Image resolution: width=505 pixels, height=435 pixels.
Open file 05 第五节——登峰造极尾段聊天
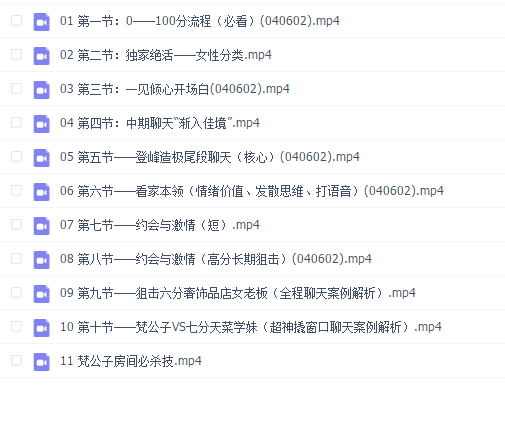tap(210, 157)
